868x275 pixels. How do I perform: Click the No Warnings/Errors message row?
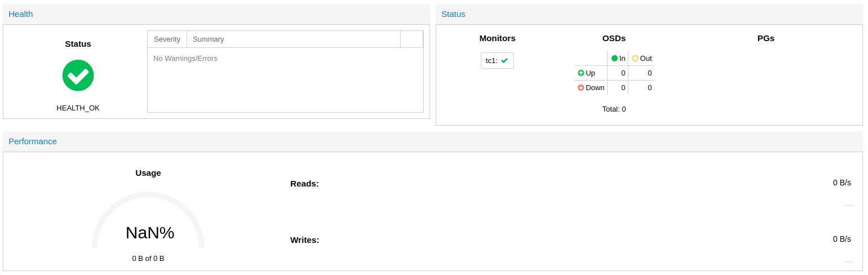(185, 59)
